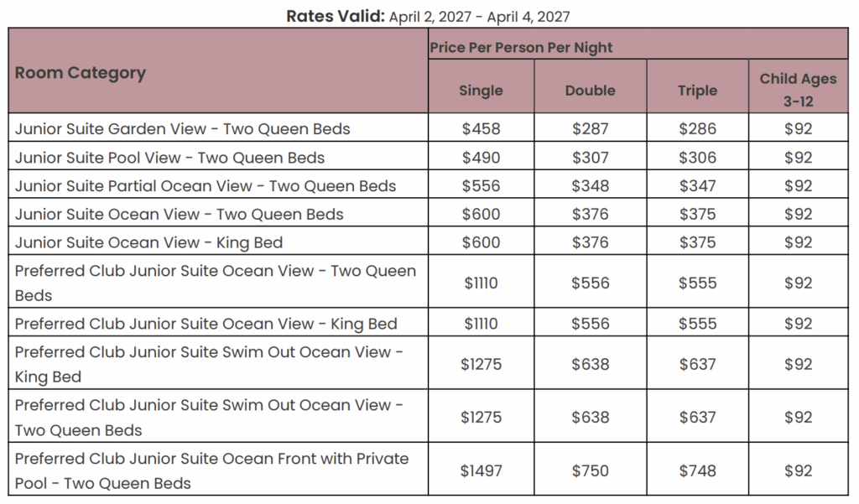859x504 pixels.
Task: Click the $748 Triple price cell
Action: coord(697,471)
